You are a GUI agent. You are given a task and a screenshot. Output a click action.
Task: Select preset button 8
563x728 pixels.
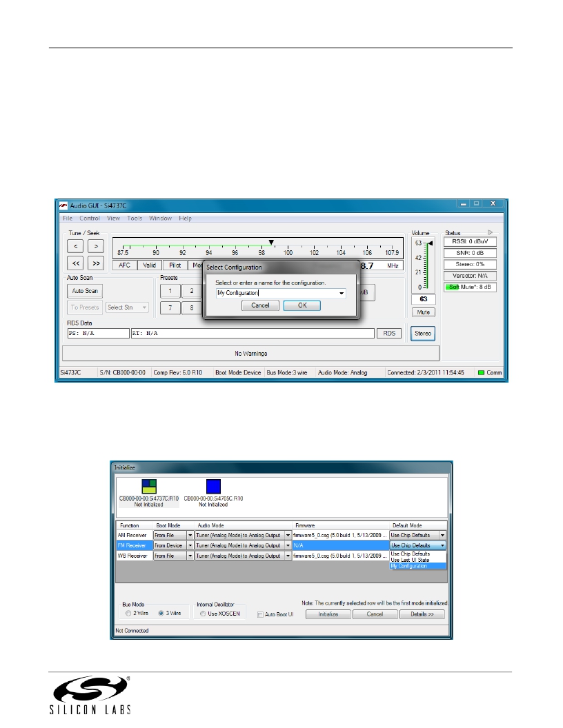(191, 308)
